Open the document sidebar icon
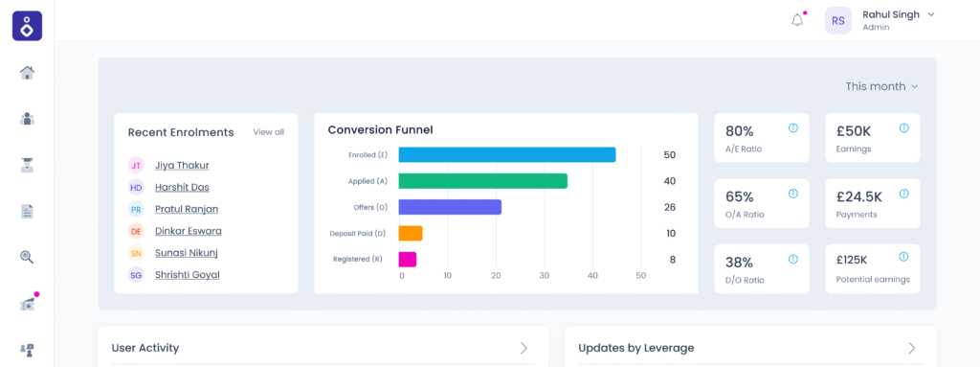The height and width of the screenshot is (367, 980). pos(27,212)
